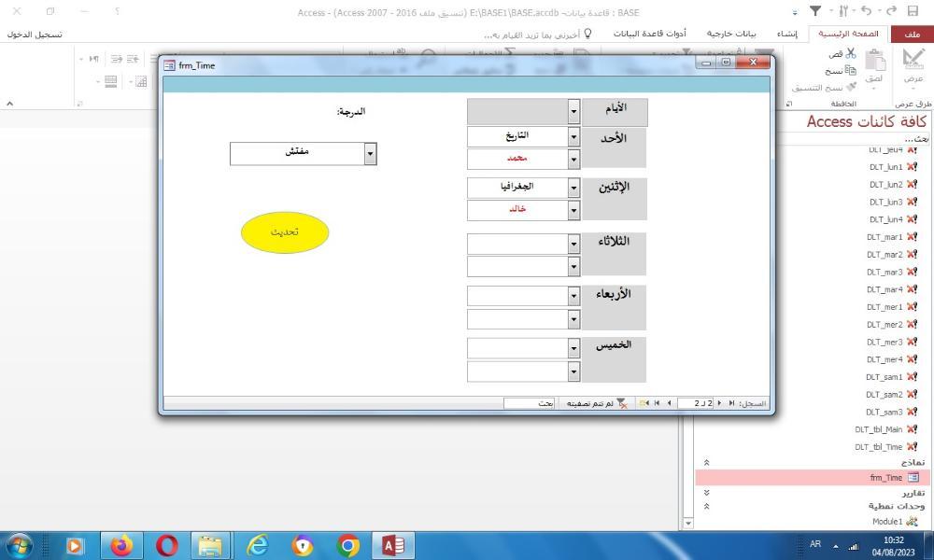Screen dimensions: 934x560
Task: Switch to أدوات قاعدة البيانات tab
Action: tap(650, 34)
